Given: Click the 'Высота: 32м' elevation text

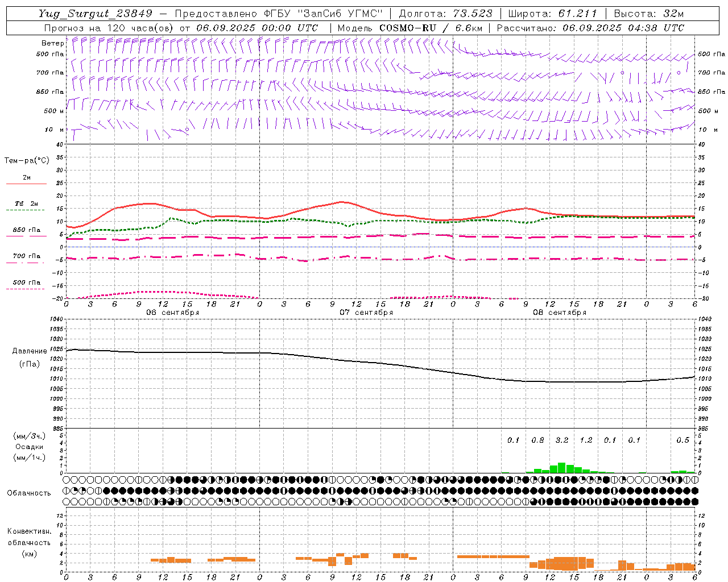Looking at the screenshot, I should (x=649, y=14).
